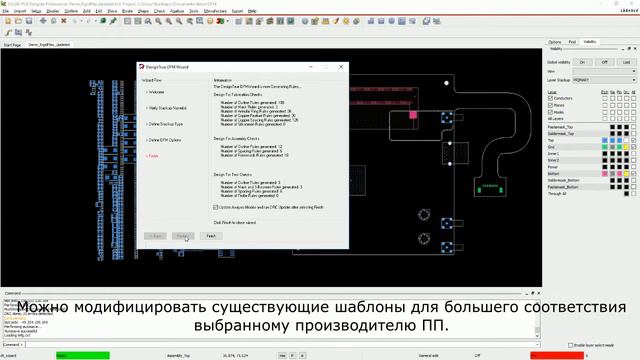Switch to the Options panel tab
Screen dimensions: 640x360
pyautogui.click(x=555, y=42)
